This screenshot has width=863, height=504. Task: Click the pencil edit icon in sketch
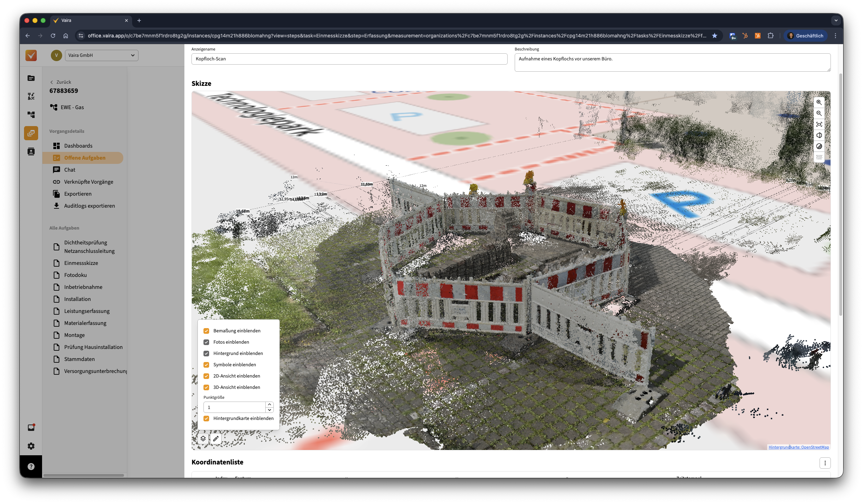tap(216, 439)
